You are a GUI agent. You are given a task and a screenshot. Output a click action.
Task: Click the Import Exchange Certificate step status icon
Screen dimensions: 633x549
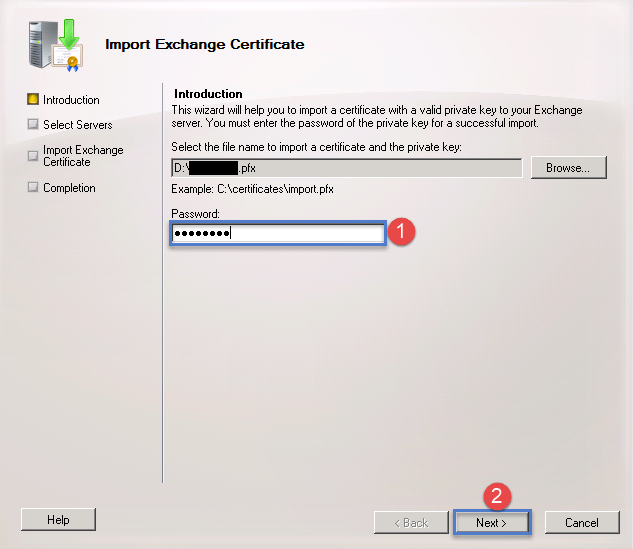33,156
